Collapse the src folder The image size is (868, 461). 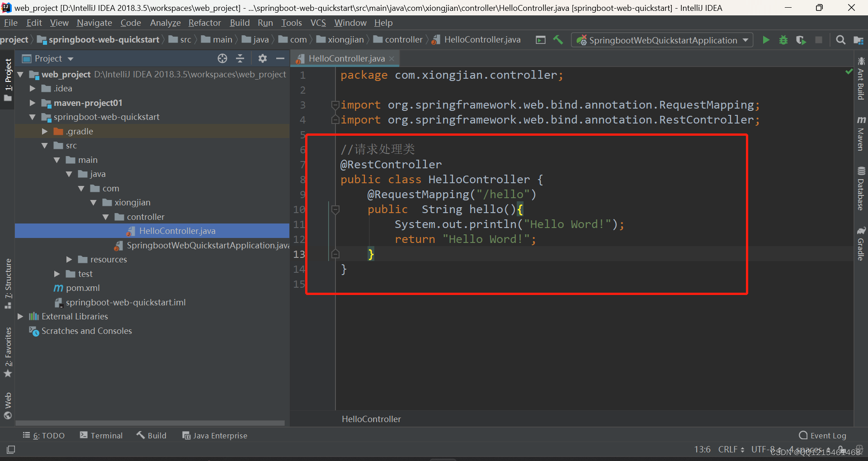45,146
